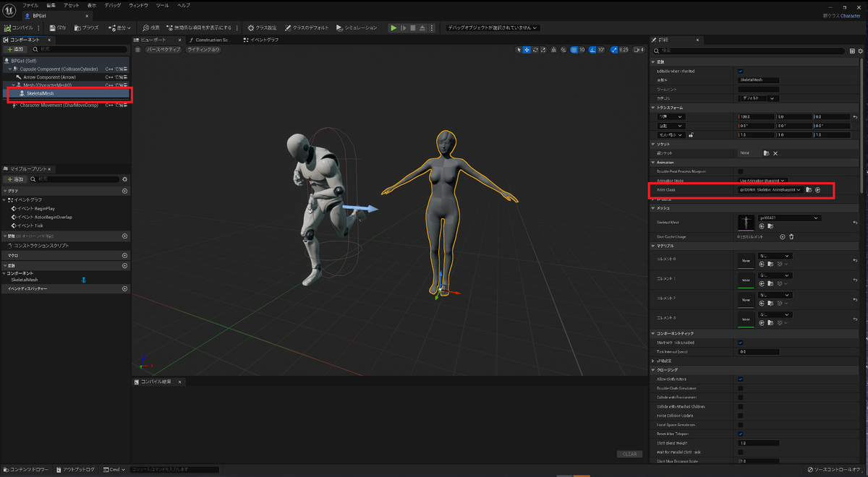Image resolution: width=868 pixels, height=477 pixels.
Task: Click the stop playback square button
Action: pyautogui.click(x=412, y=27)
